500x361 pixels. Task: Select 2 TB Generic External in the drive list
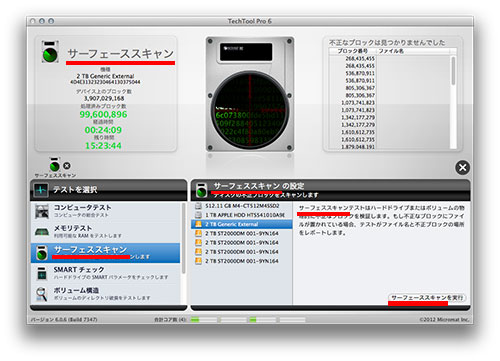pyautogui.click(x=242, y=224)
